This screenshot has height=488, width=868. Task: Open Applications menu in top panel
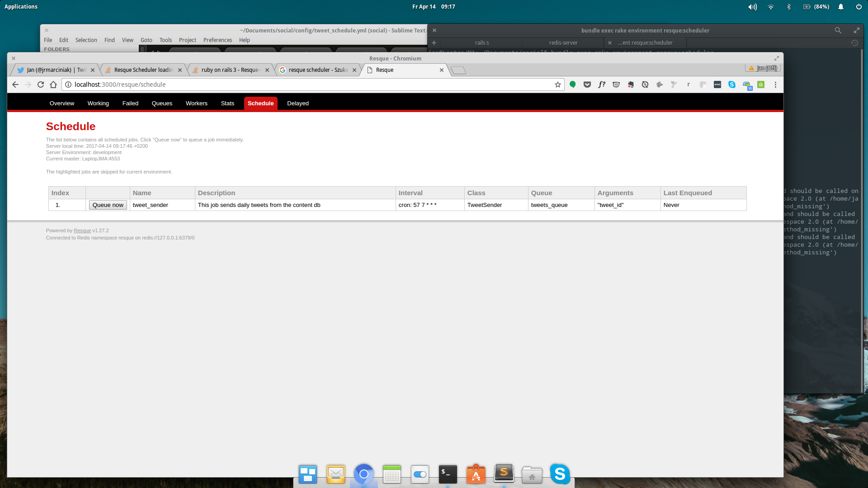point(21,7)
